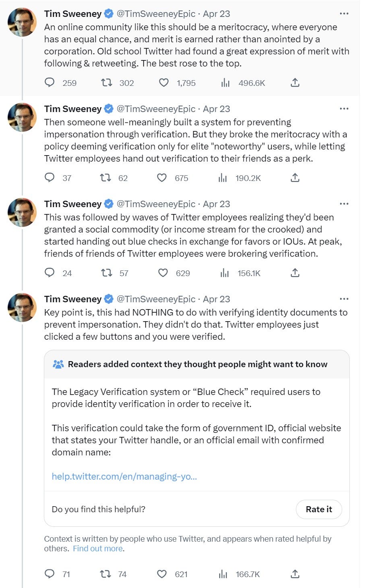
Task: Open the share menu on the last tweet
Action: pos(295,574)
